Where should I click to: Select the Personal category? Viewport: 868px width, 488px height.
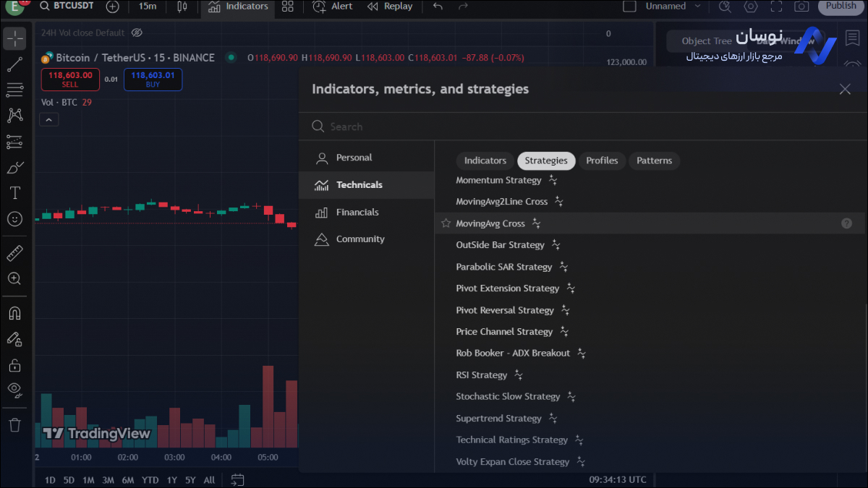(367, 158)
